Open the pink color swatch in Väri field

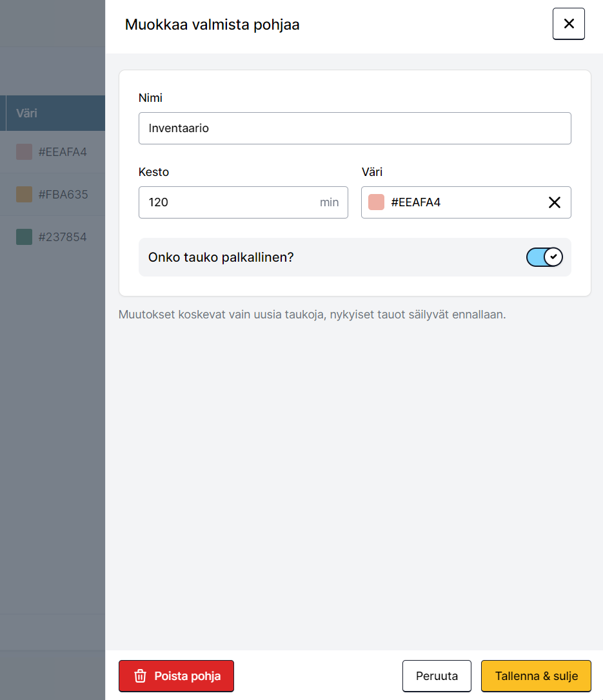[376, 202]
